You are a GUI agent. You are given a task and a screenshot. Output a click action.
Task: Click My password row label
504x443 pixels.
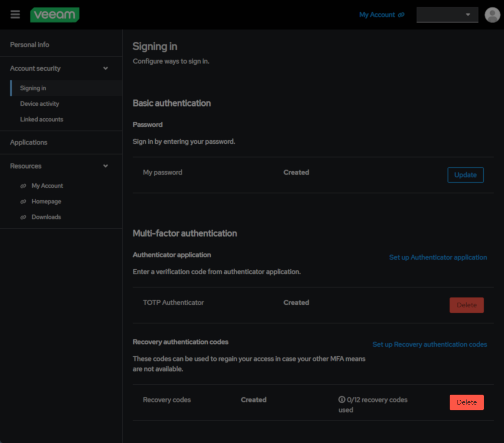pos(162,172)
